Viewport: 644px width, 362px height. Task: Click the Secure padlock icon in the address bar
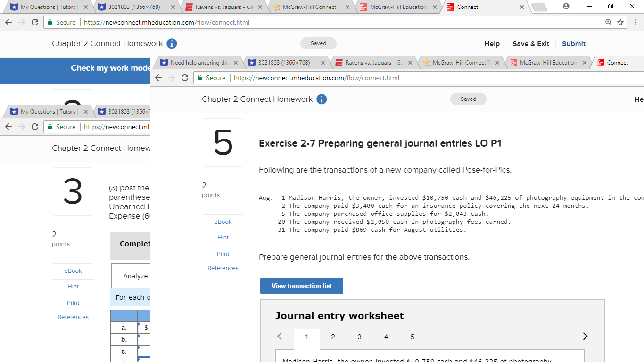pyautogui.click(x=50, y=22)
